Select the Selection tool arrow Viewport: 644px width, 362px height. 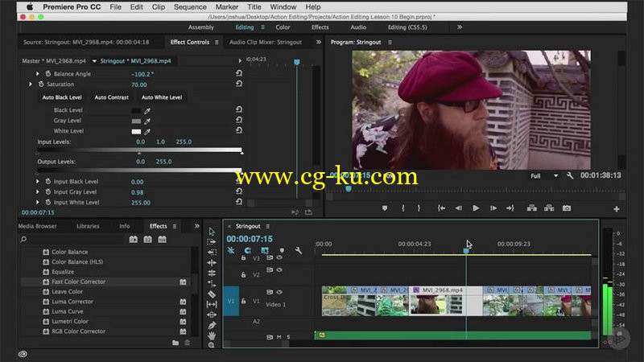(x=212, y=232)
